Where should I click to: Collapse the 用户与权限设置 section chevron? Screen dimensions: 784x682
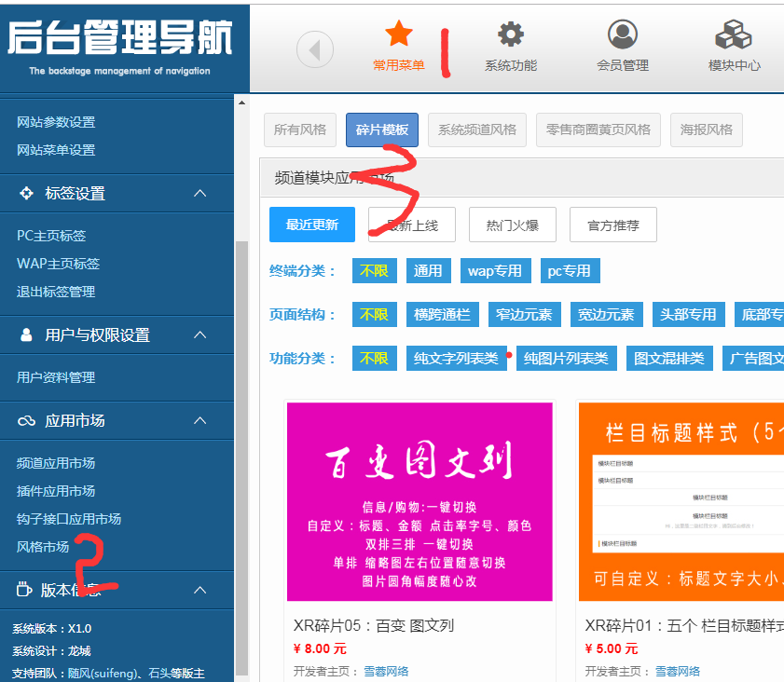click(199, 334)
